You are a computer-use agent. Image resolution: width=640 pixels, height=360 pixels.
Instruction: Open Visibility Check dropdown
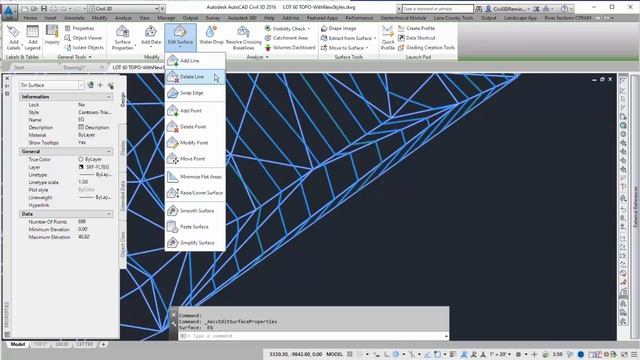tap(287, 28)
